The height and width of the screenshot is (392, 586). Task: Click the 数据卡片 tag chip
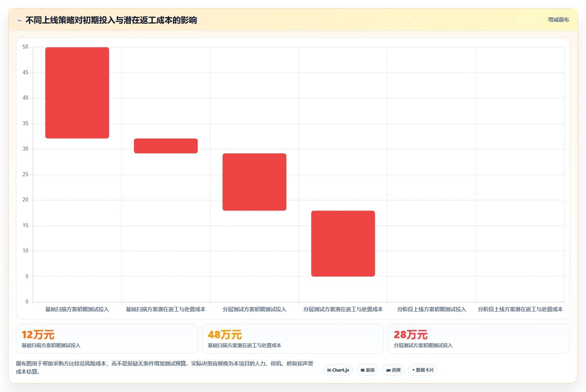[423, 370]
